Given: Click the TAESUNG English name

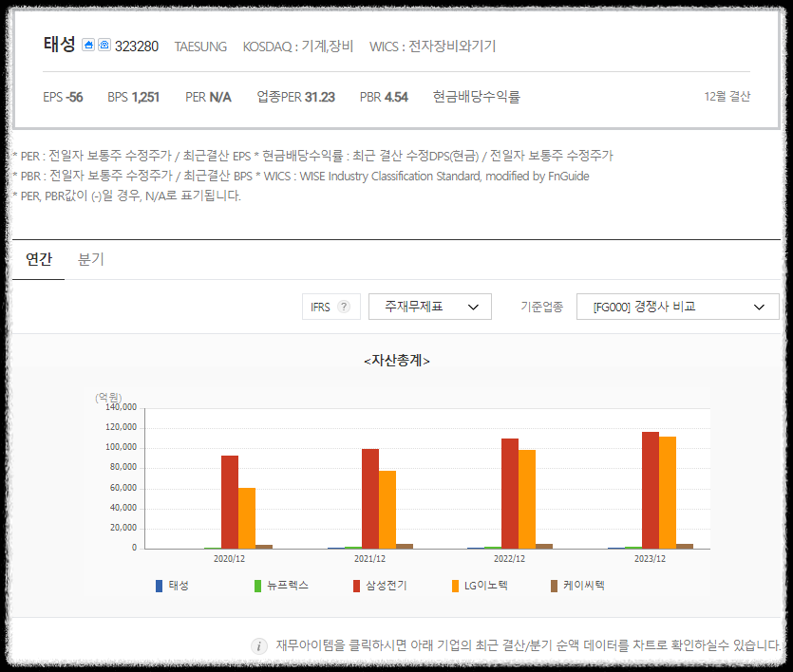Looking at the screenshot, I should click(x=200, y=47).
